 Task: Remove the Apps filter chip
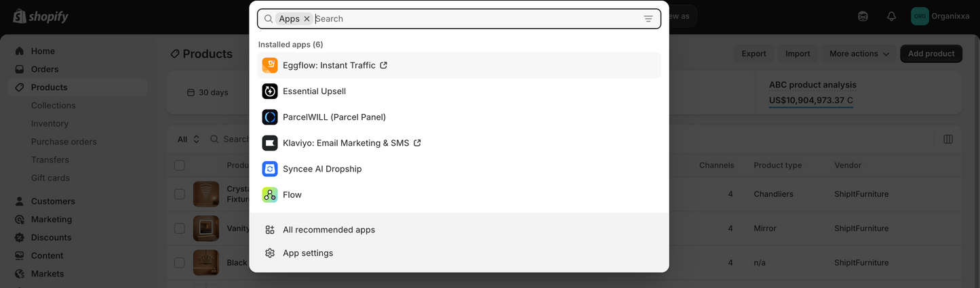307,19
